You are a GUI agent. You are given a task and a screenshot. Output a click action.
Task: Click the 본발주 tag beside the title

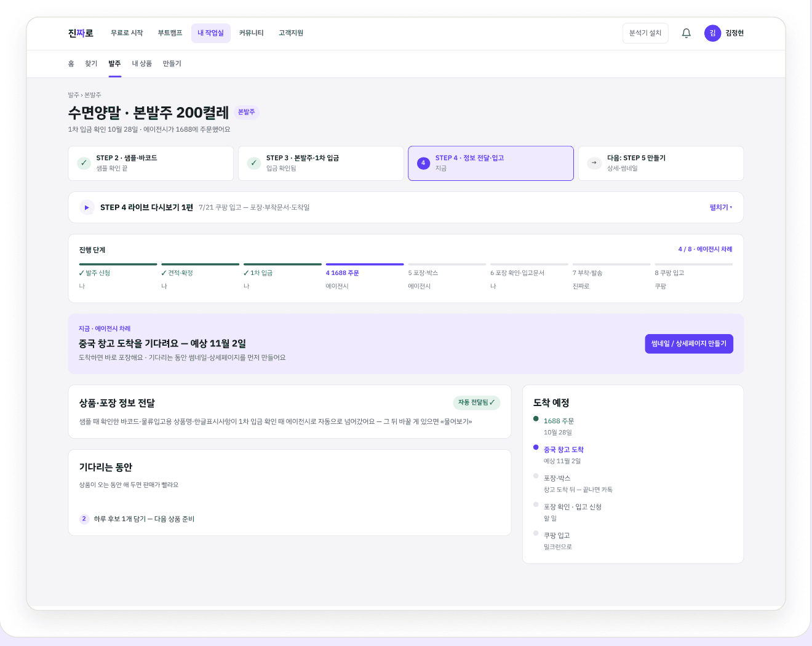tap(246, 112)
